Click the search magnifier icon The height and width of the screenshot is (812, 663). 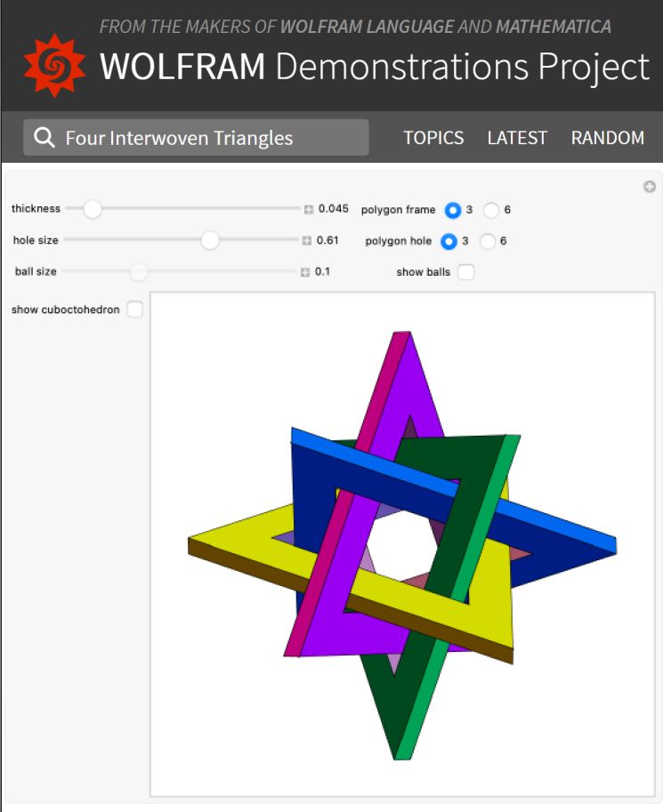pyautogui.click(x=44, y=138)
